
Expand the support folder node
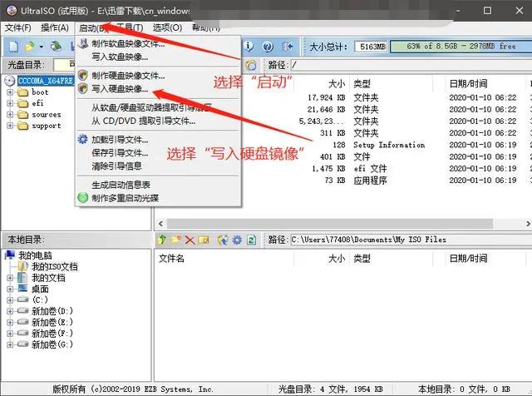[10, 126]
